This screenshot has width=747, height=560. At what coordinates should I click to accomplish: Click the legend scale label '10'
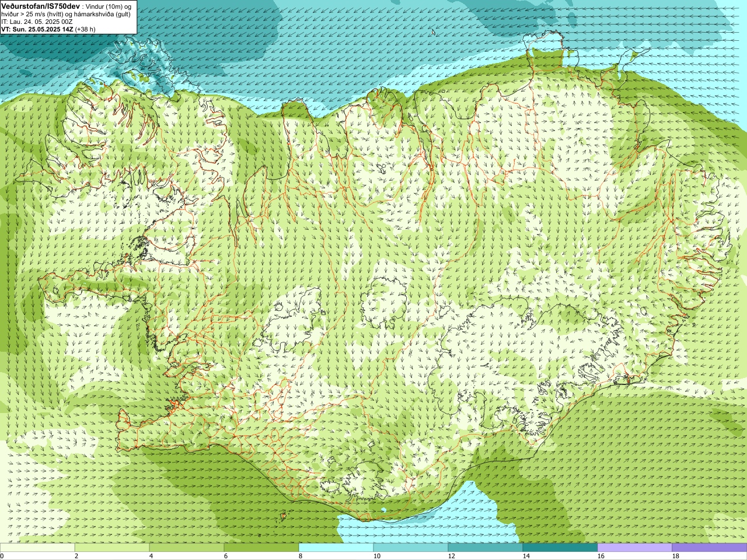tap(376, 556)
